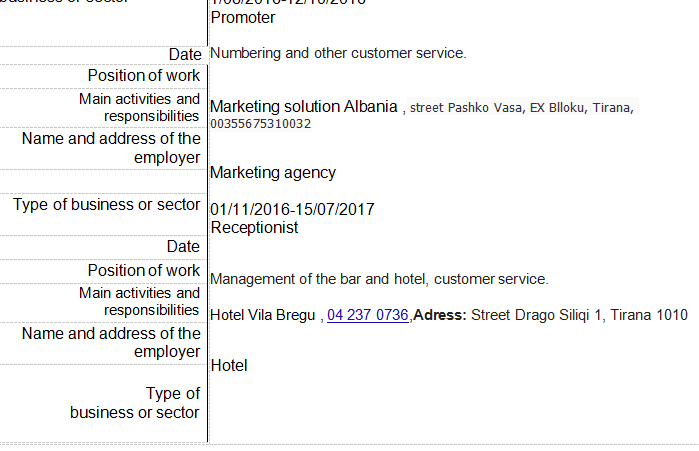699x451 pixels.
Task: Open the 04 237 0736 phone link
Action: click(367, 315)
